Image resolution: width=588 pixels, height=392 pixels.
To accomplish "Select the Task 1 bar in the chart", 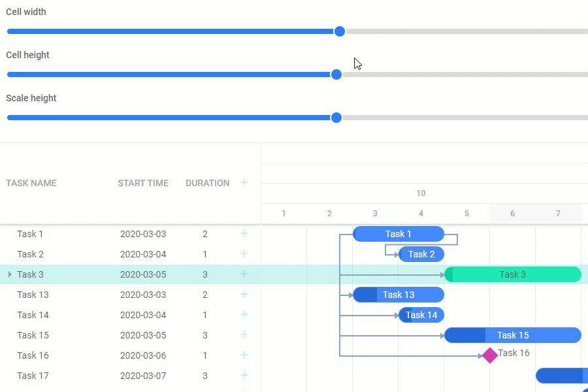I will click(399, 234).
